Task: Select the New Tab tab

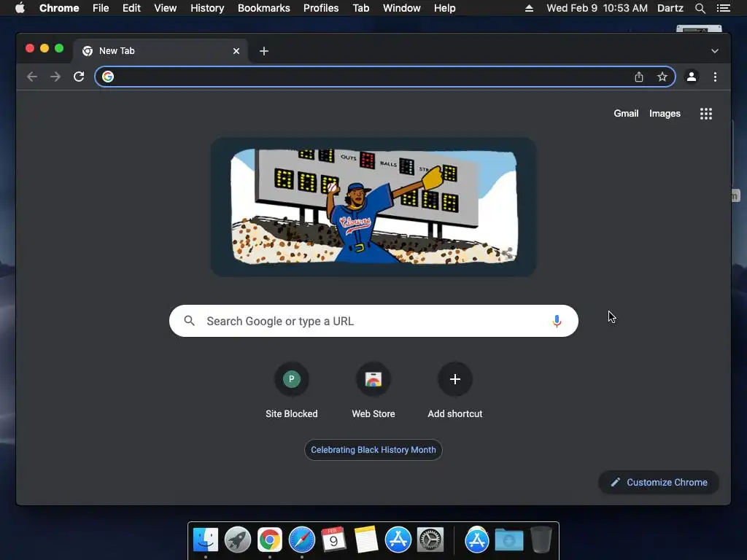Action: (x=160, y=51)
